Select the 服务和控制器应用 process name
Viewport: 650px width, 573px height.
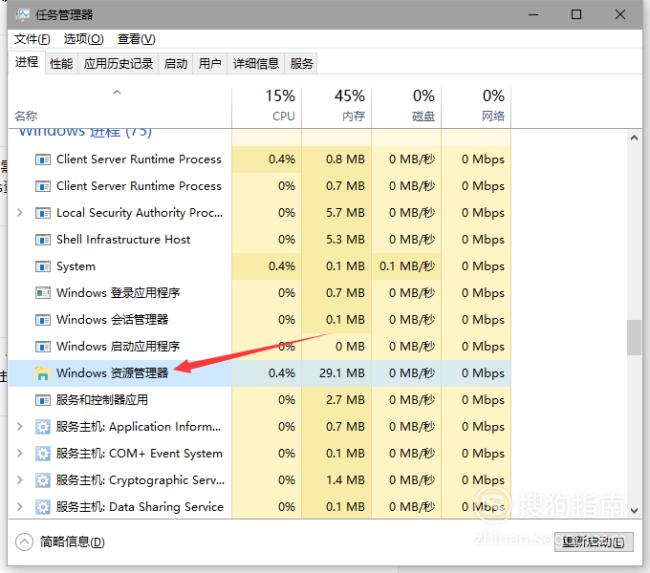(x=102, y=400)
